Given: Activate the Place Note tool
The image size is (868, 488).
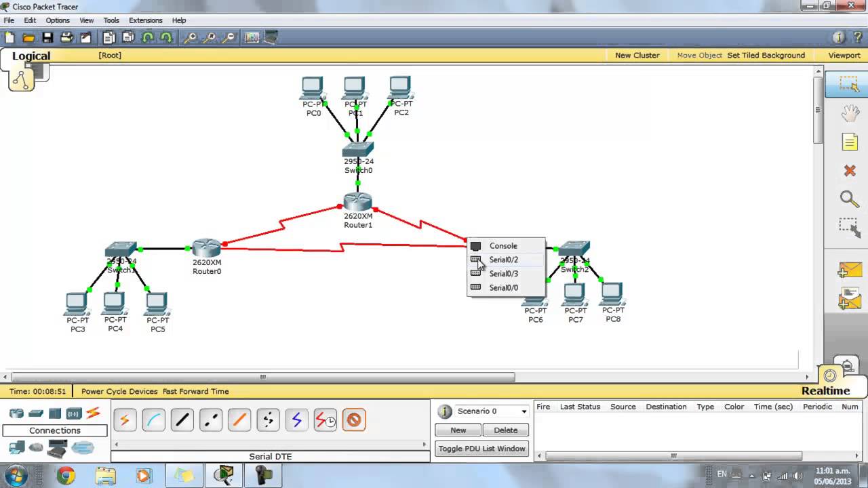Looking at the screenshot, I should 850,142.
